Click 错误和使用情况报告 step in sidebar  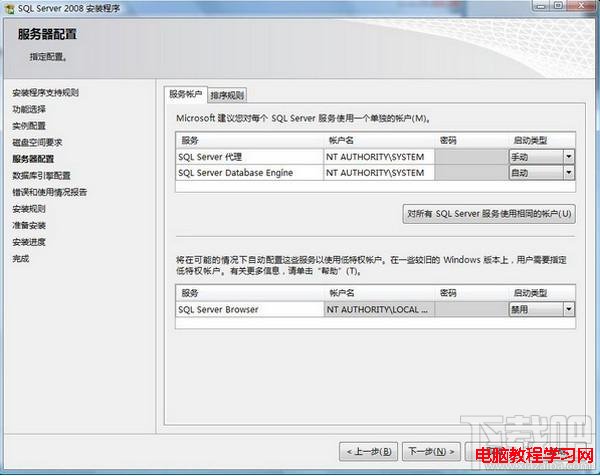pos(50,192)
